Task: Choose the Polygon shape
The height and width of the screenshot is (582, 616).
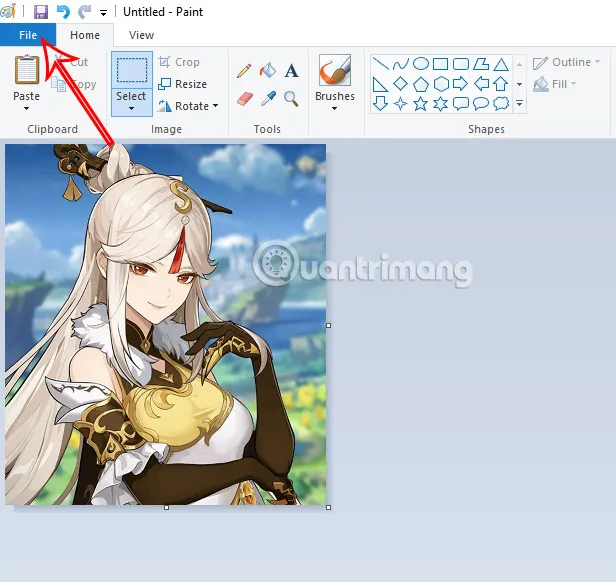Action: tap(481, 64)
